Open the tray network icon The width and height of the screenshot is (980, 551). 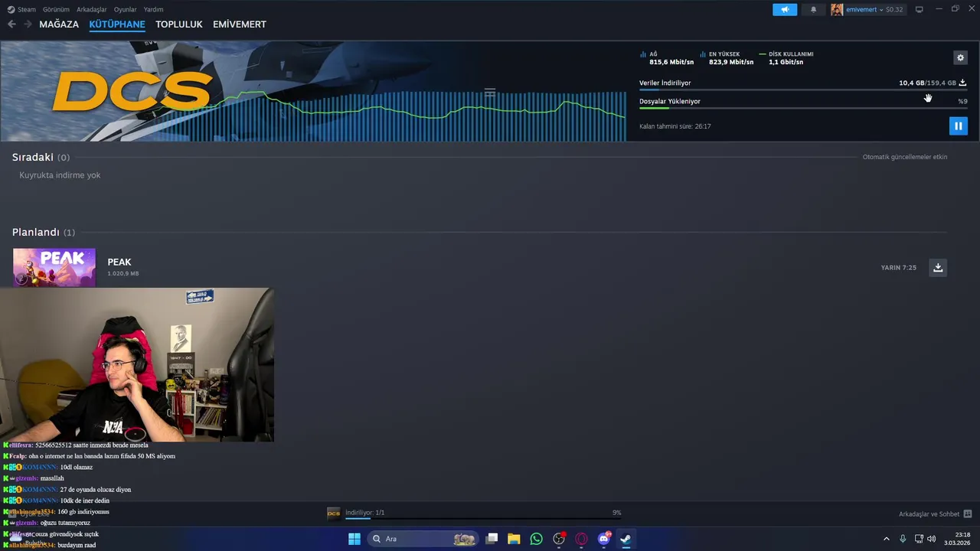(x=919, y=539)
